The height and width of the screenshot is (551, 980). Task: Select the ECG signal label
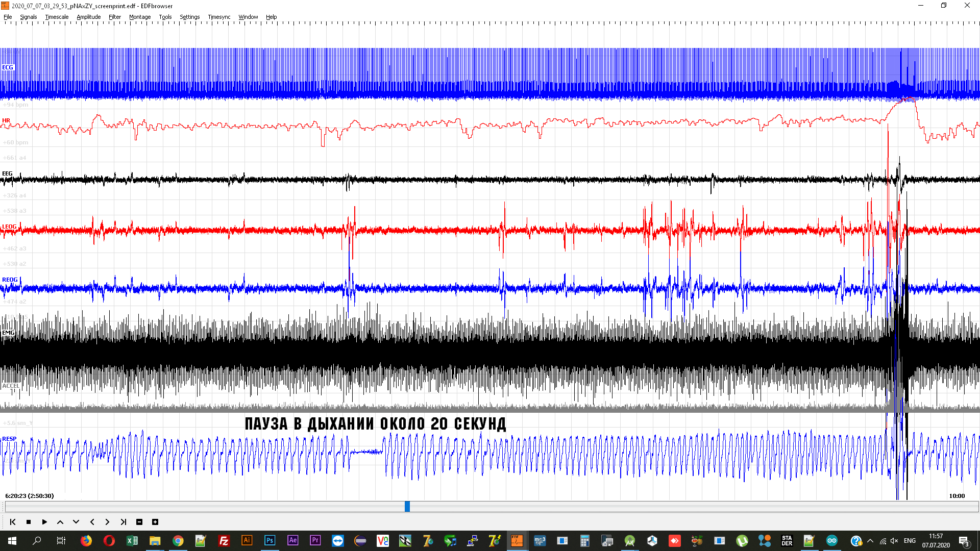[8, 67]
